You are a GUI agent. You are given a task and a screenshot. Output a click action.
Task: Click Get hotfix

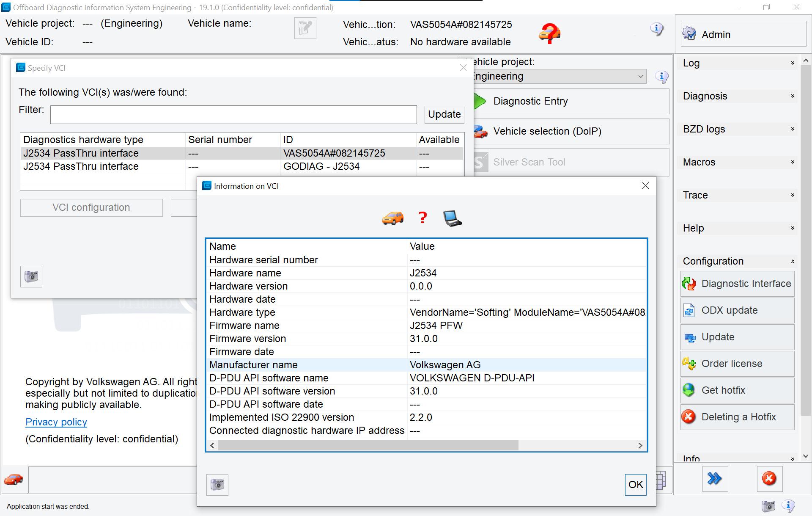737,390
